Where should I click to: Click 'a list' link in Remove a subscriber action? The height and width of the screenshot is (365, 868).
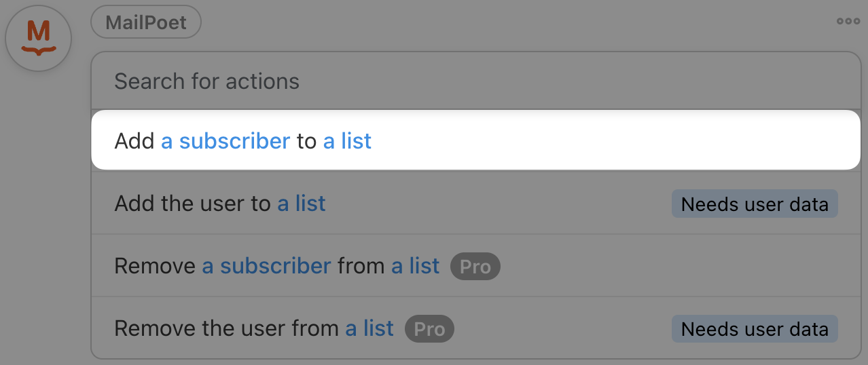coord(416,266)
